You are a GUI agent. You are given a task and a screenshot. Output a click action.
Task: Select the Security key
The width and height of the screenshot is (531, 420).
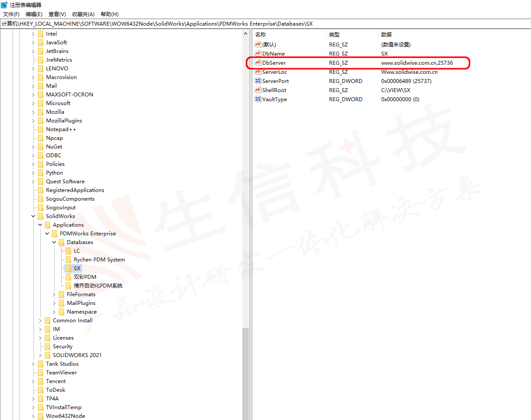point(63,347)
